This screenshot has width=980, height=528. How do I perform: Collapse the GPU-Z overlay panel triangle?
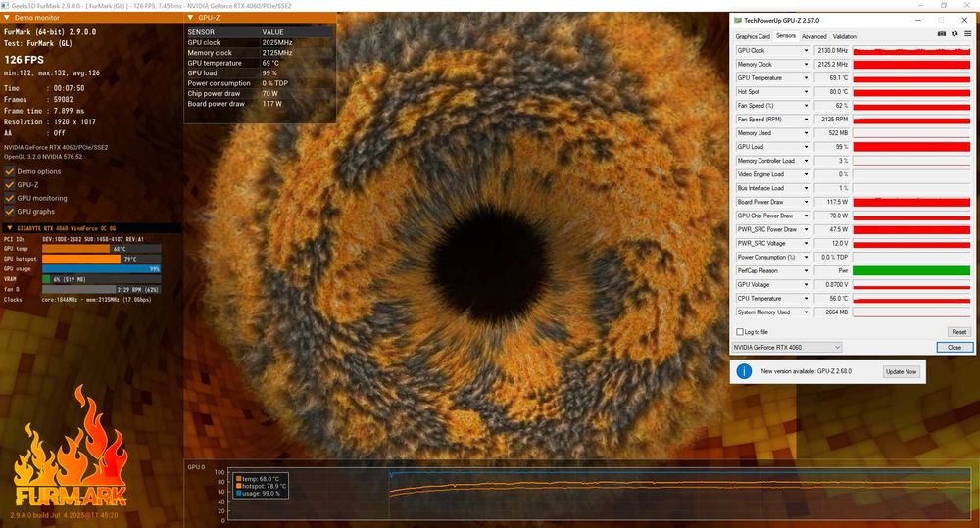(191, 18)
